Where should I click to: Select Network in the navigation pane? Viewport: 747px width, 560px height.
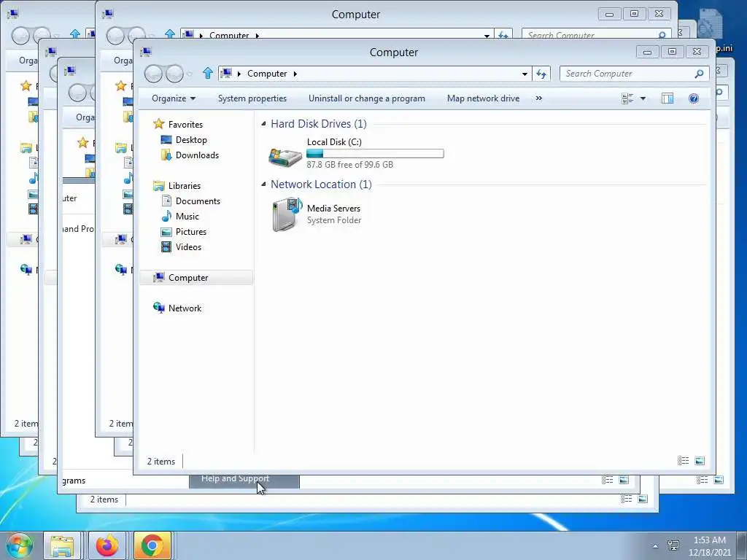[x=185, y=308]
